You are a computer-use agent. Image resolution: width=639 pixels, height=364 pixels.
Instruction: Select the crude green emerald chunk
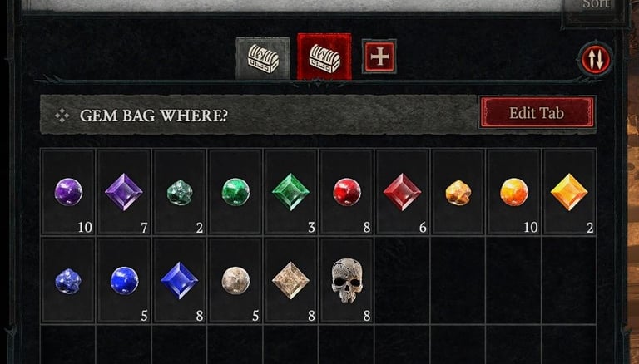point(180,192)
